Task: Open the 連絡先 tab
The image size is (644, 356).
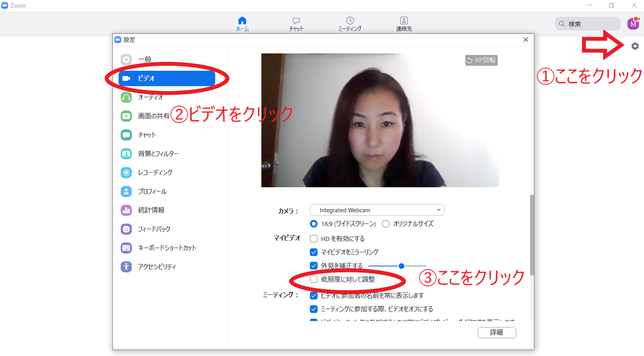Action: [x=403, y=23]
